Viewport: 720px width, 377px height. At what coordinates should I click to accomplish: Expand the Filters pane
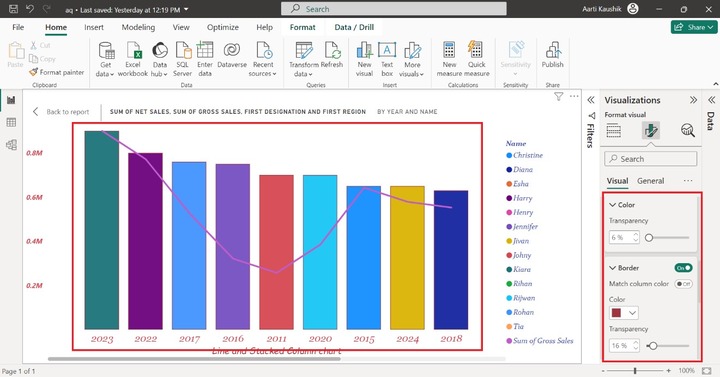[x=591, y=100]
